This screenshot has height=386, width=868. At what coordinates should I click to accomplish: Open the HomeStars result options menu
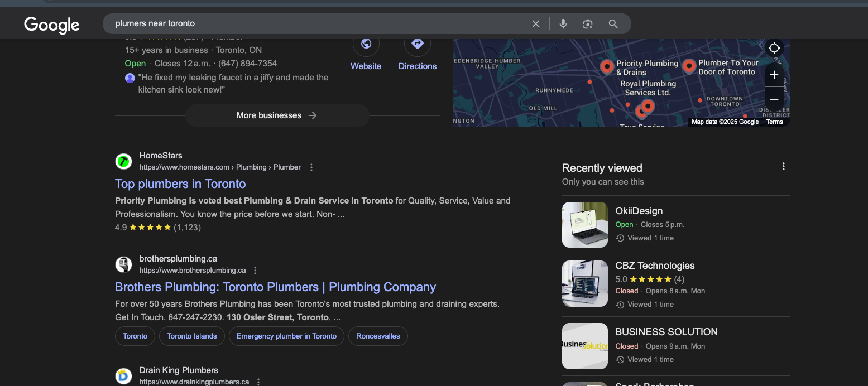(x=311, y=167)
